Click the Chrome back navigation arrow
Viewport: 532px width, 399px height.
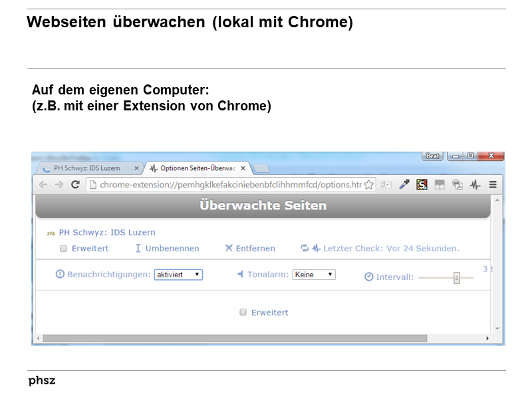pyautogui.click(x=42, y=185)
